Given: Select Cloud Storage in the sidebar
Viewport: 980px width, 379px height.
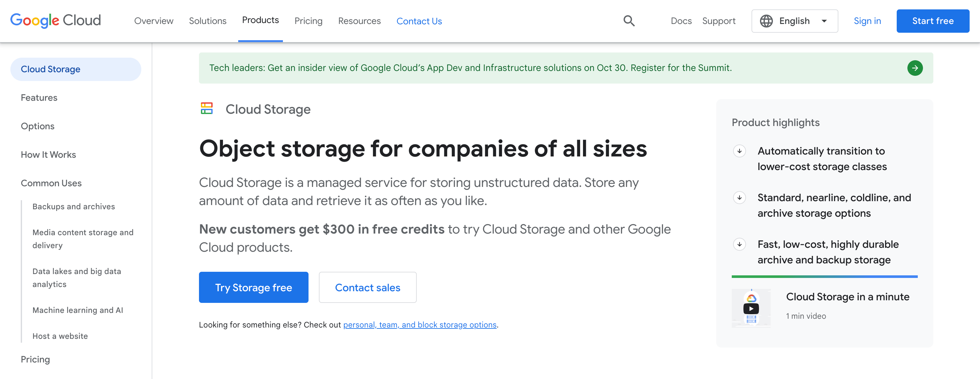Looking at the screenshot, I should click(76, 69).
